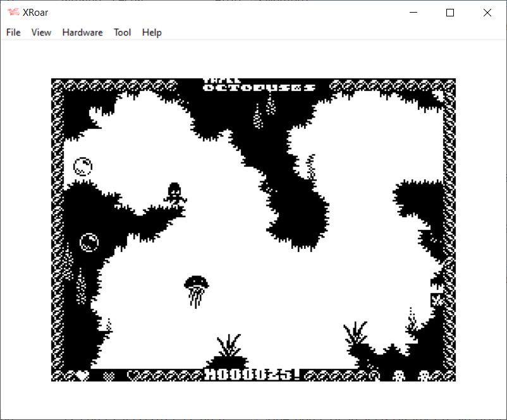Click the hanging seaweed on the central rock
The height and width of the screenshot is (420, 507).
(x=310, y=167)
